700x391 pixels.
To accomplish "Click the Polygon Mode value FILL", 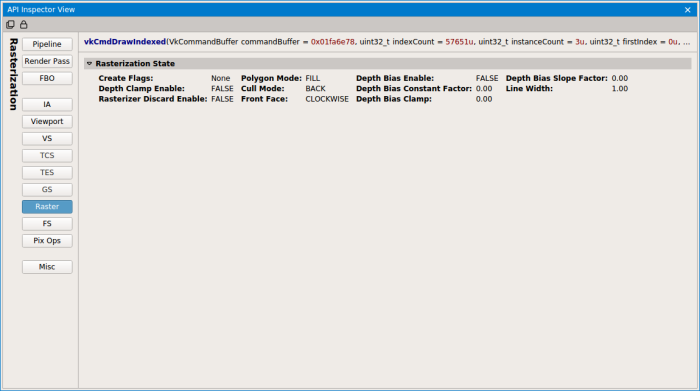I will 312,78.
